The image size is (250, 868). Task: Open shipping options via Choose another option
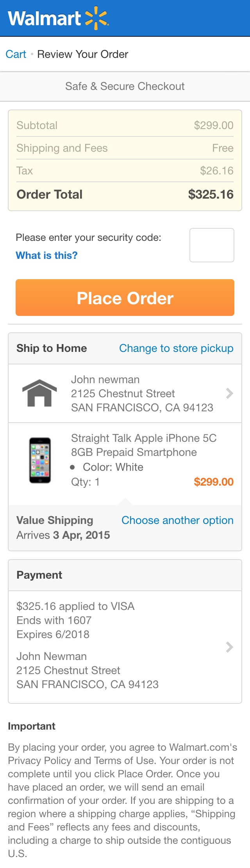pyautogui.click(x=177, y=520)
